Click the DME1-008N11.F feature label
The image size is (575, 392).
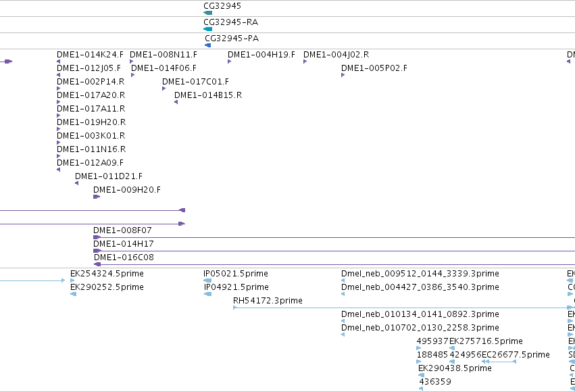coord(164,55)
